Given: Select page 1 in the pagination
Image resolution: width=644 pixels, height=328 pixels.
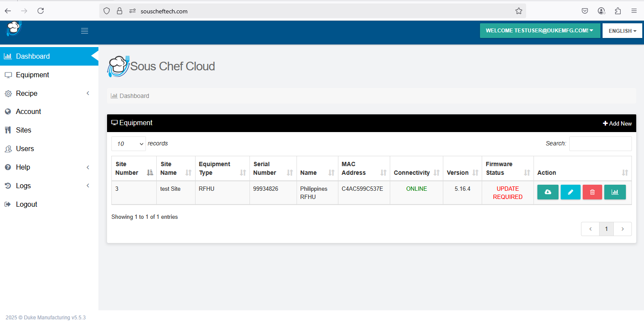Looking at the screenshot, I should coord(606,229).
